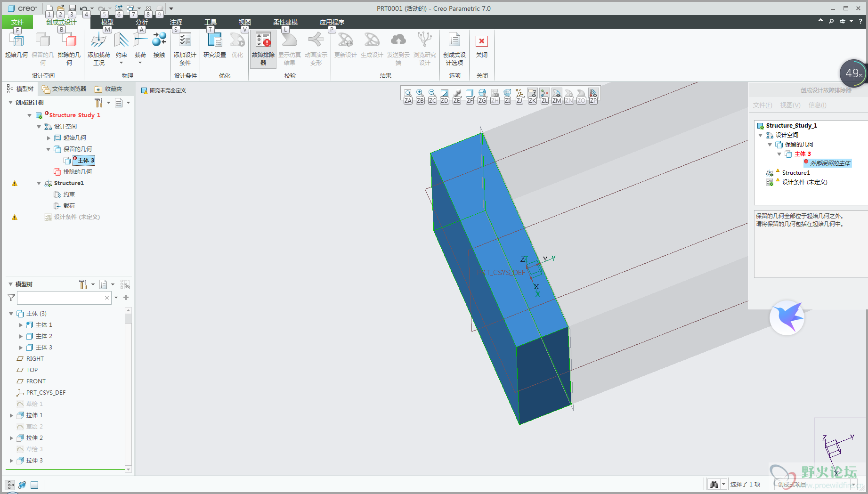Screen dimensions: 868x494
Task: Click the Save icon in quick access toolbar
Action: coord(72,8)
